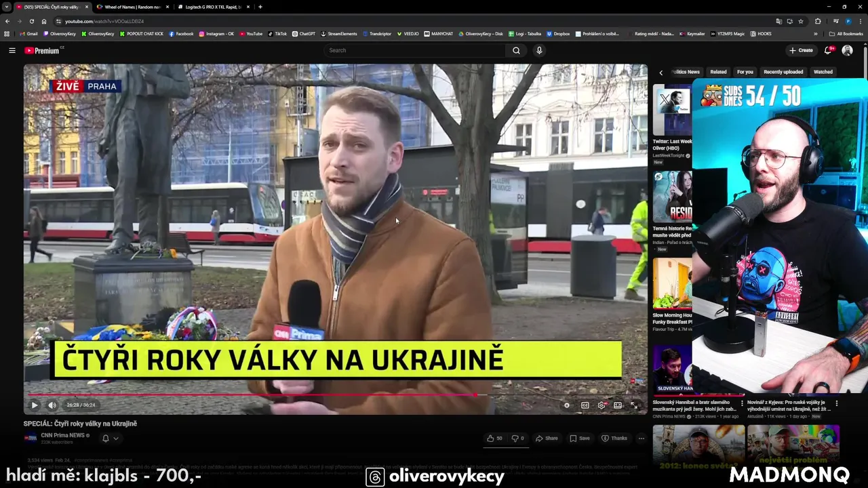Open the TikTok bookmark
868x488 pixels.
click(x=277, y=33)
